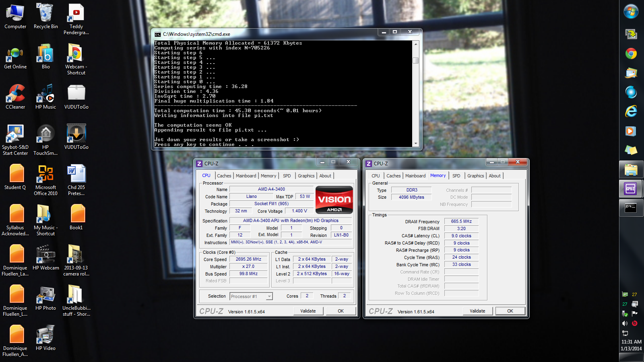Select the Teddy Pendergra... video shortcut
644x362 pixels.
click(76, 19)
